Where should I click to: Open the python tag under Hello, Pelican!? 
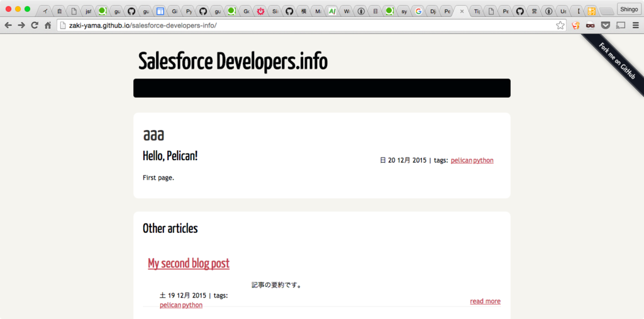click(x=484, y=160)
